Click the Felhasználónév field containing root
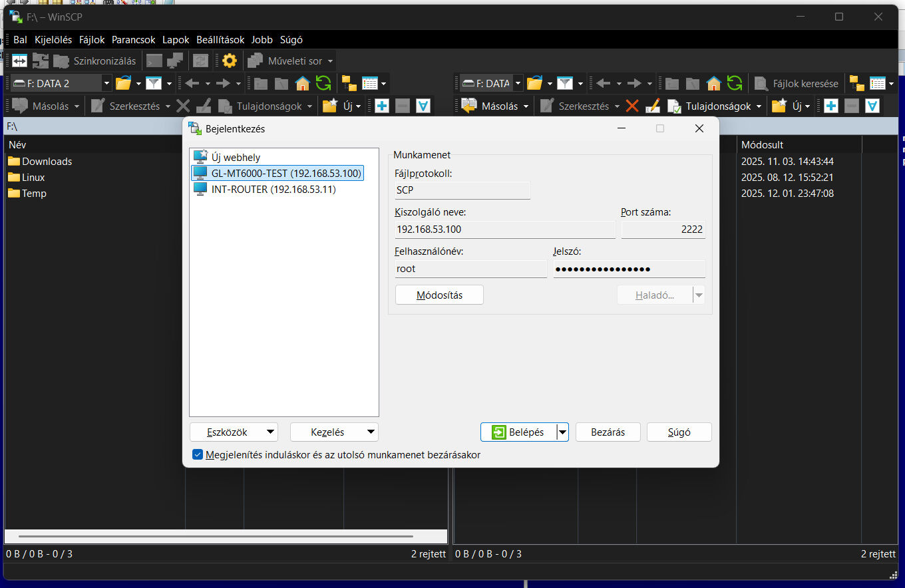 (x=470, y=269)
